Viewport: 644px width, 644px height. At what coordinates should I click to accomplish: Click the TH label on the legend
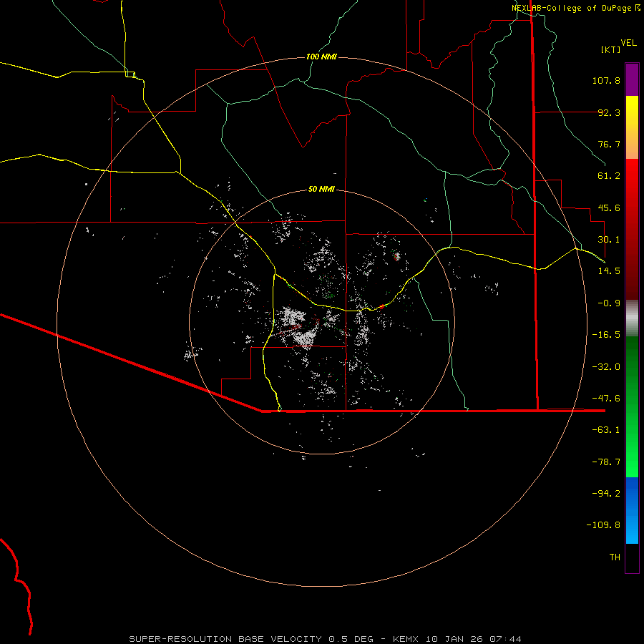[615, 557]
